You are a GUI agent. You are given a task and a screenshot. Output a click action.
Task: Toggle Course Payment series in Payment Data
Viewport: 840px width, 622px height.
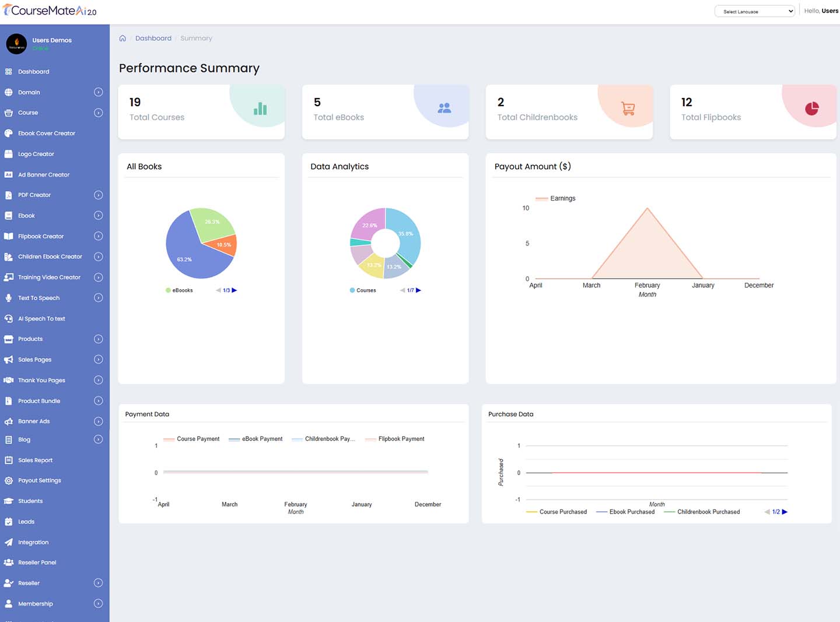click(x=192, y=439)
